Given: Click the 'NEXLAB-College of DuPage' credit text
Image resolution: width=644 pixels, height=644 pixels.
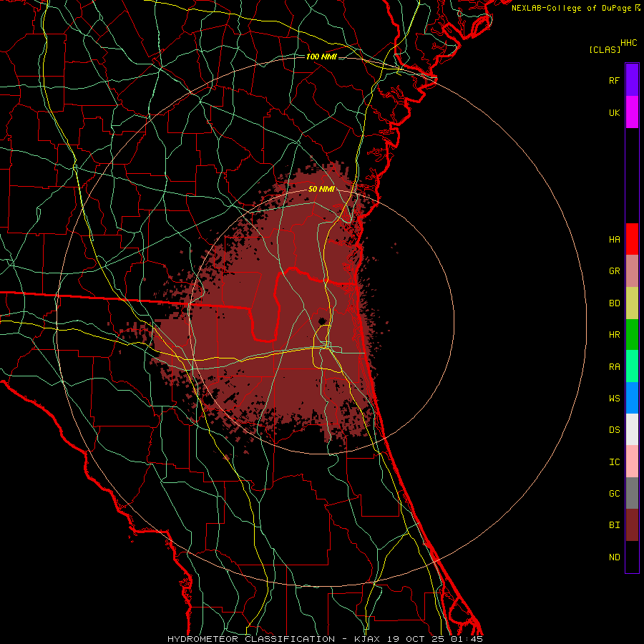Looking at the screenshot, I should click(x=571, y=8).
